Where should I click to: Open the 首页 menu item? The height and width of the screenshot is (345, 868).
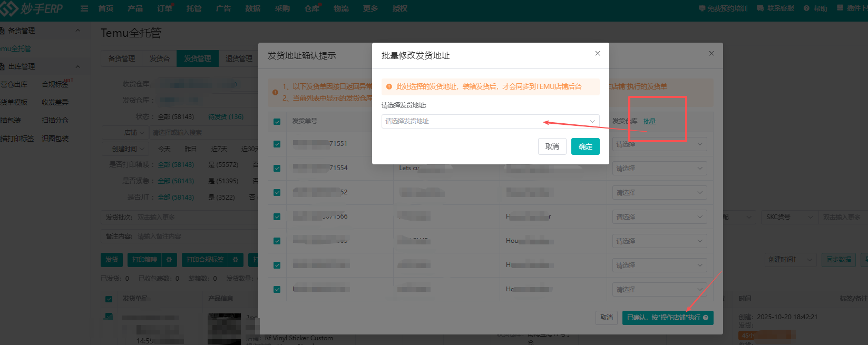pyautogui.click(x=106, y=8)
